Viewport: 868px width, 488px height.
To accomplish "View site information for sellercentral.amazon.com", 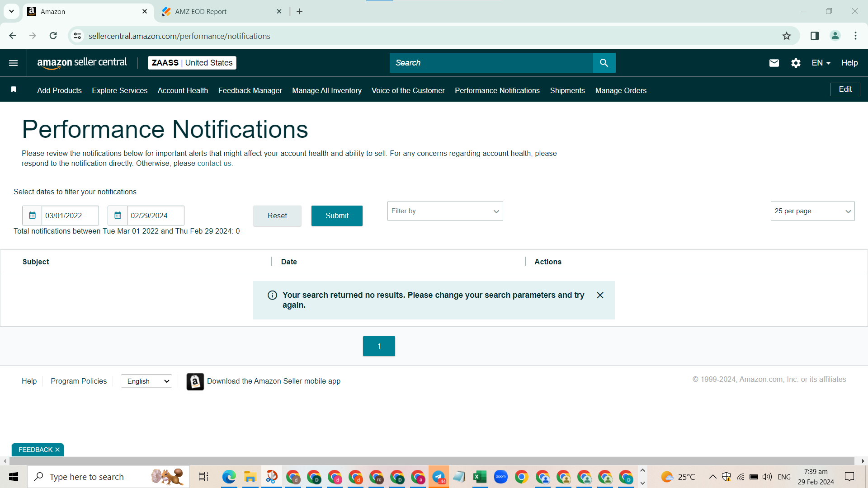I will pos(78,36).
